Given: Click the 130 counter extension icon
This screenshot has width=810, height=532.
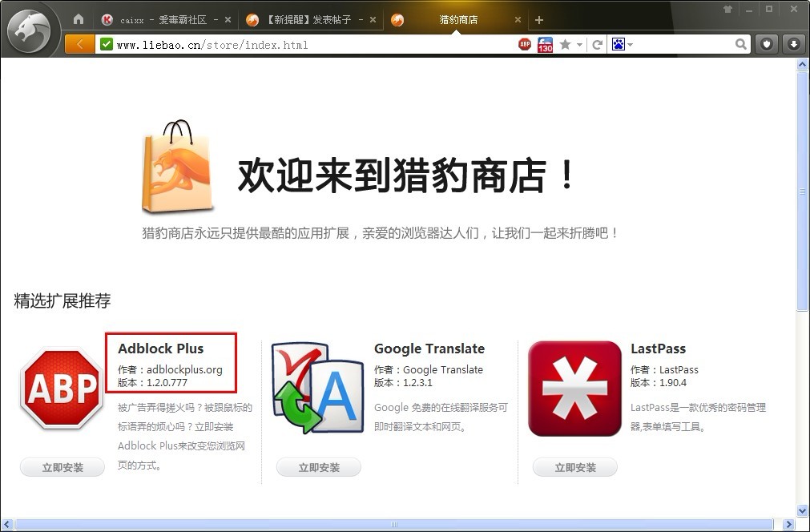Looking at the screenshot, I should [x=545, y=45].
